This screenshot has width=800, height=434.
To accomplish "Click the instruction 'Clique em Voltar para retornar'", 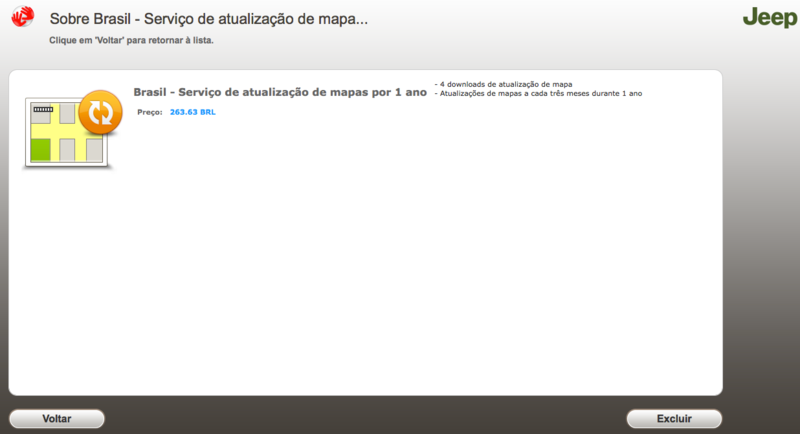I will pos(131,40).
